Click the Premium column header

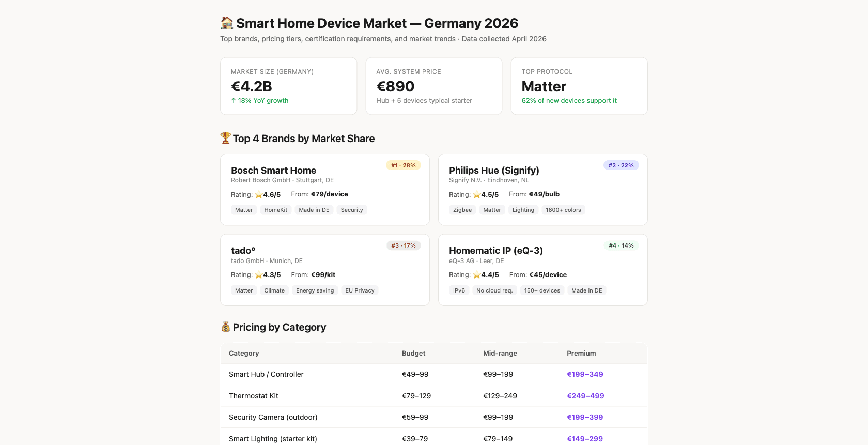pyautogui.click(x=581, y=354)
